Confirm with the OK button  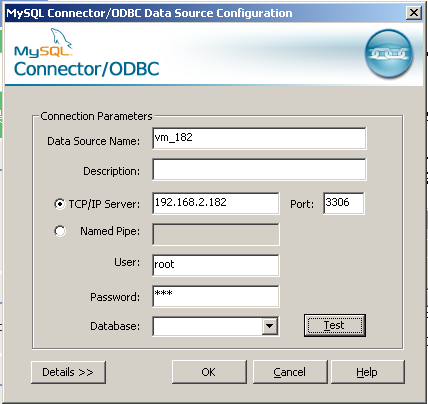209,372
